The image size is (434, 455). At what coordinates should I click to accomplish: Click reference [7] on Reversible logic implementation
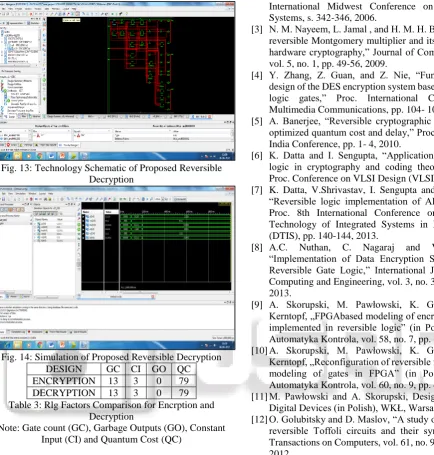[343, 213]
